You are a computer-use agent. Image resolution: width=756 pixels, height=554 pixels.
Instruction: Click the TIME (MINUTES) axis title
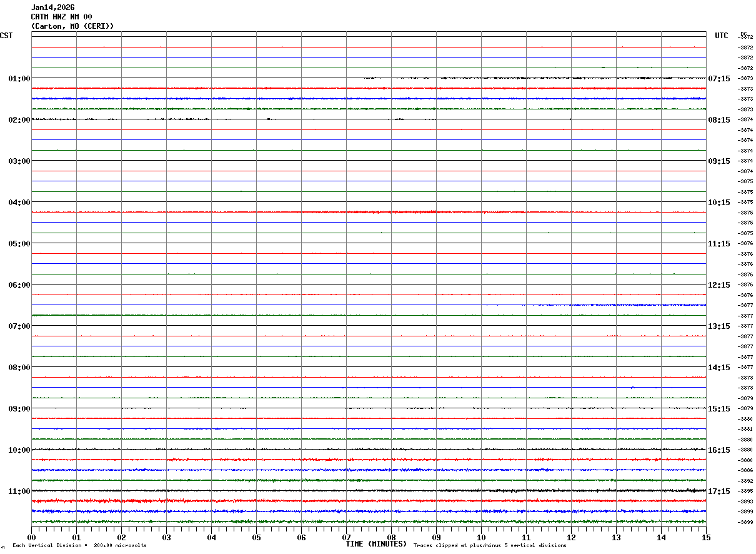pos(376,544)
